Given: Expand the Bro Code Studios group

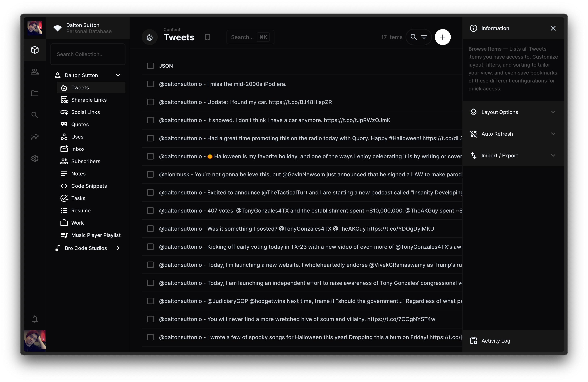Looking at the screenshot, I should click(118, 248).
